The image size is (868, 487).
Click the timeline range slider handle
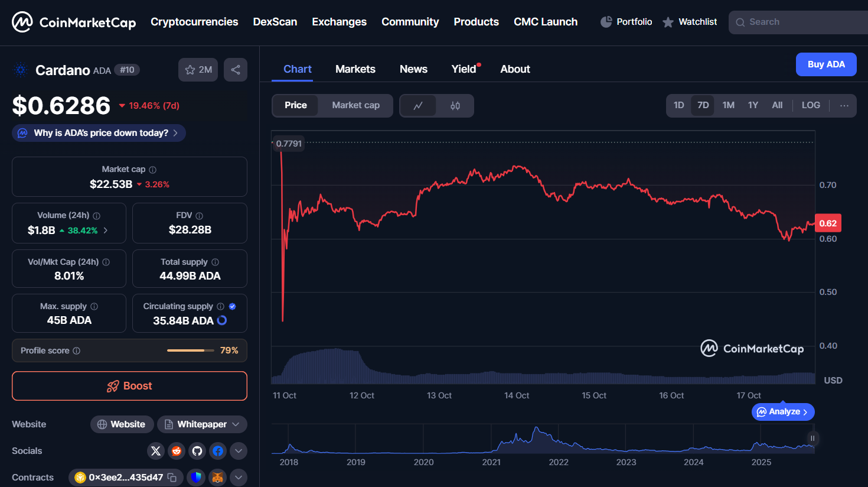812,439
